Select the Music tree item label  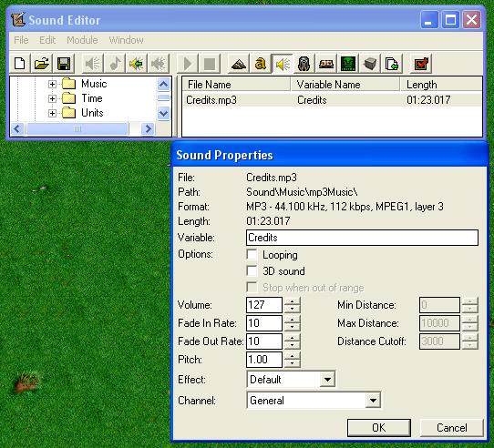[94, 84]
